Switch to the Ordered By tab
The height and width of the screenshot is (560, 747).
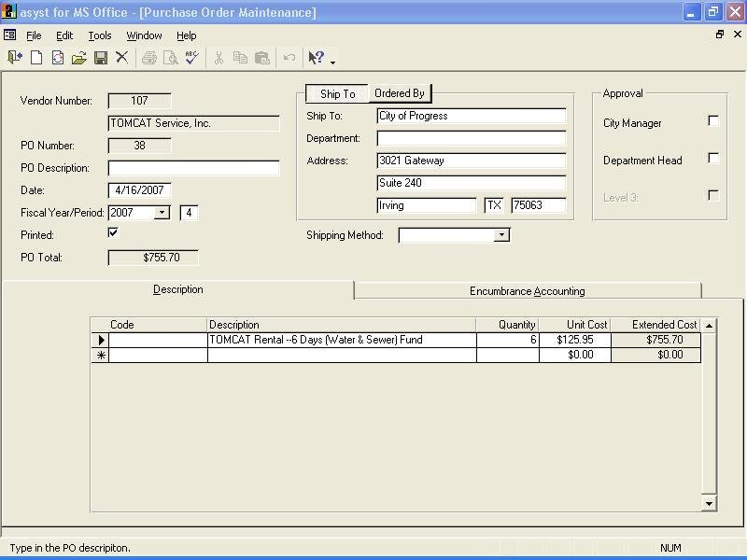tap(400, 93)
